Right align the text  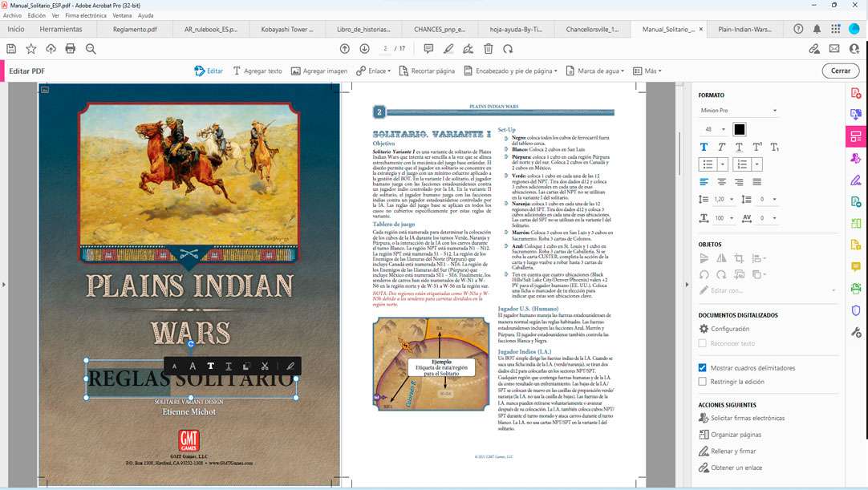[x=739, y=181]
